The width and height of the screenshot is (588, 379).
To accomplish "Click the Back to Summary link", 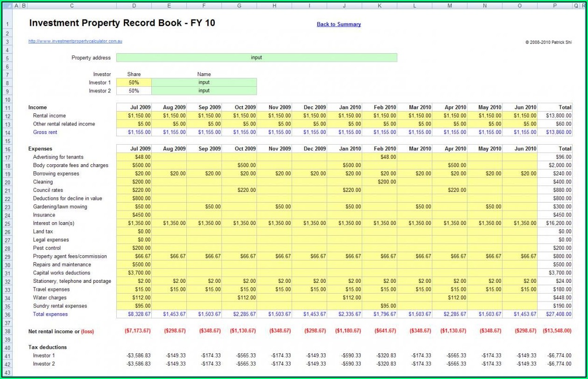I will pos(339,24).
